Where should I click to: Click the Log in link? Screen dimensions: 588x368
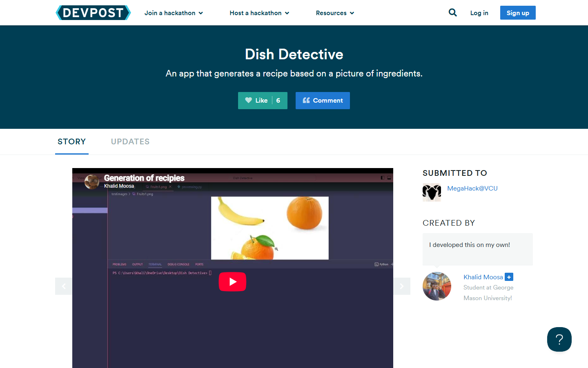tap(479, 13)
